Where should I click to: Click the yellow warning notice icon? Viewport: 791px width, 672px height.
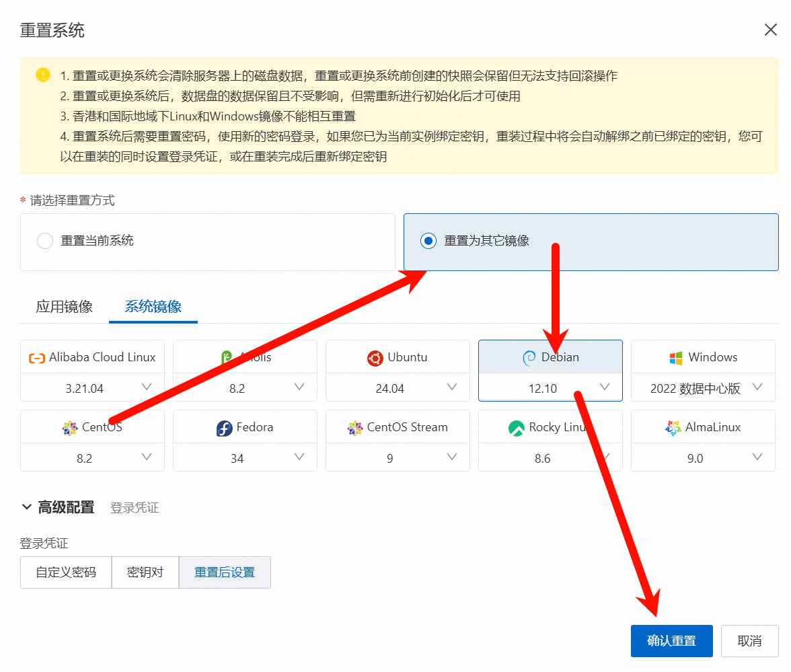tap(43, 75)
